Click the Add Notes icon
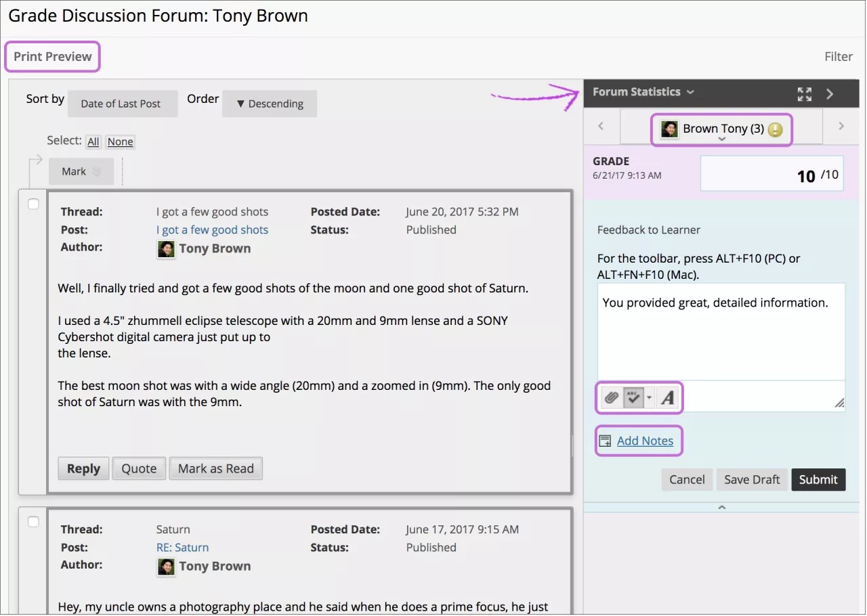The height and width of the screenshot is (616, 867). tap(604, 440)
